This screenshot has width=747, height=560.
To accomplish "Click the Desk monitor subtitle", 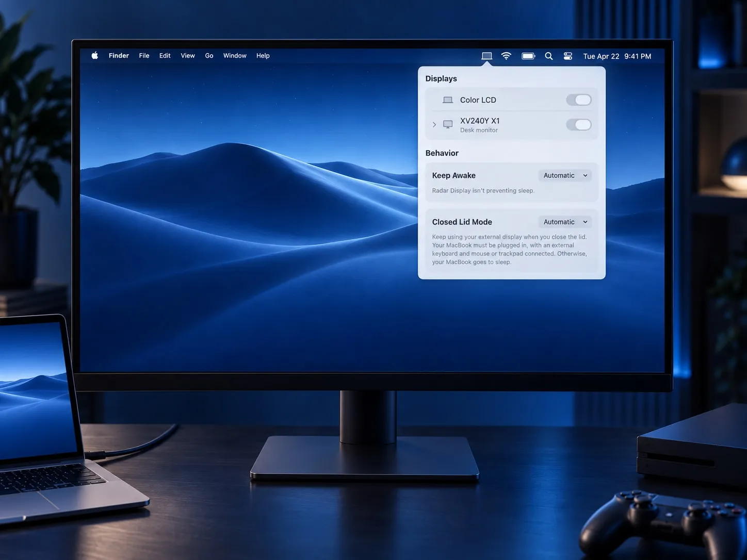I will click(x=479, y=130).
